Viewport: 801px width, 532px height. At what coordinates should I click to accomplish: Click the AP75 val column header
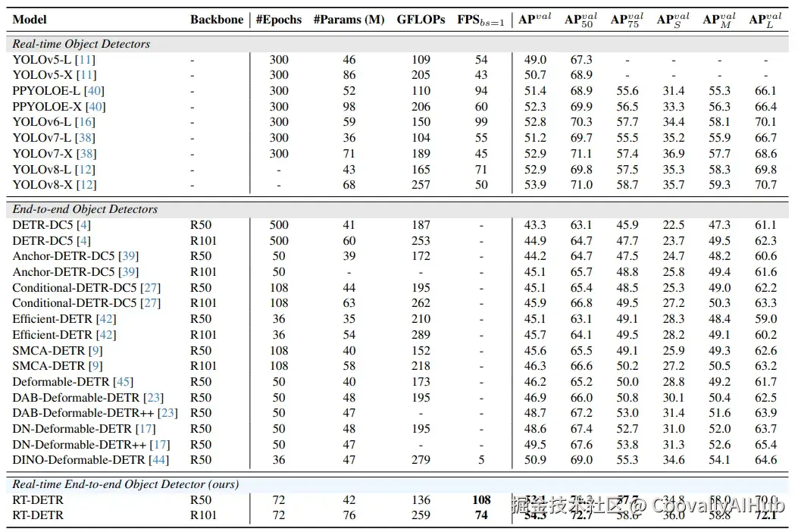(x=627, y=20)
